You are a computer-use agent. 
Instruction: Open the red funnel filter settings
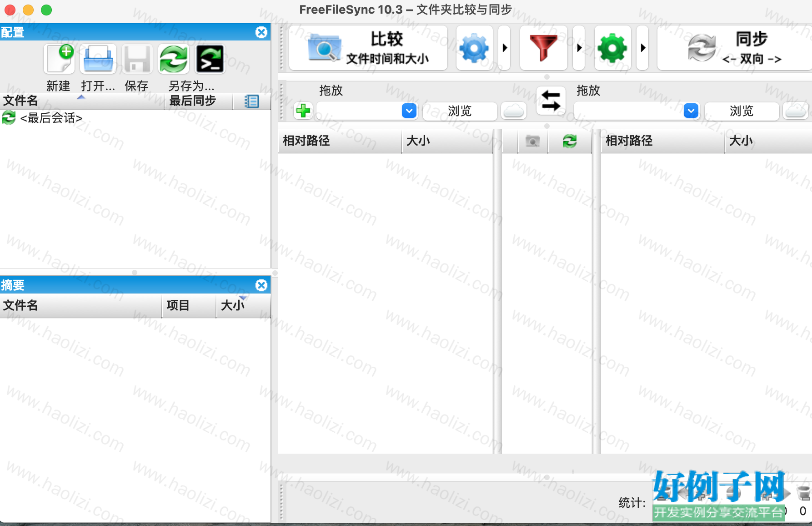point(543,48)
